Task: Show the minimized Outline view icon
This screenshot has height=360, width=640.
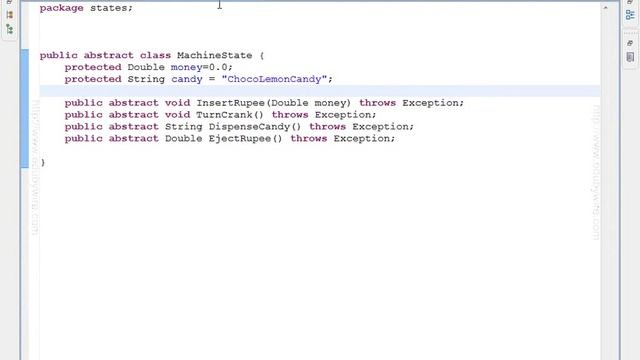Action: [630, 16]
